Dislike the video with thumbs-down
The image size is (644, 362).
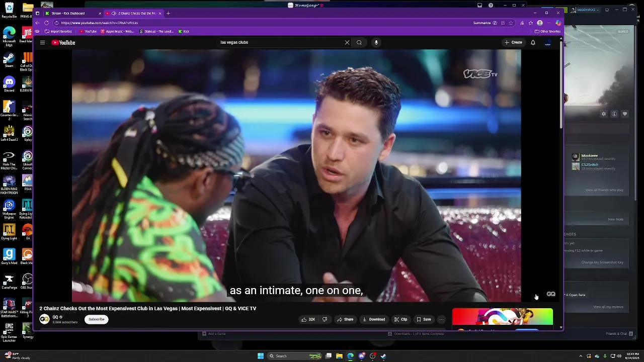coord(325,319)
